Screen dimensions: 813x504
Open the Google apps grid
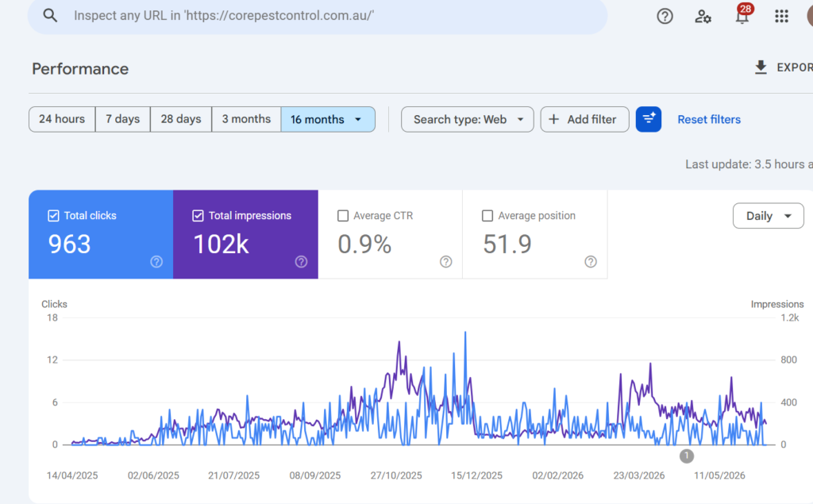pyautogui.click(x=781, y=16)
